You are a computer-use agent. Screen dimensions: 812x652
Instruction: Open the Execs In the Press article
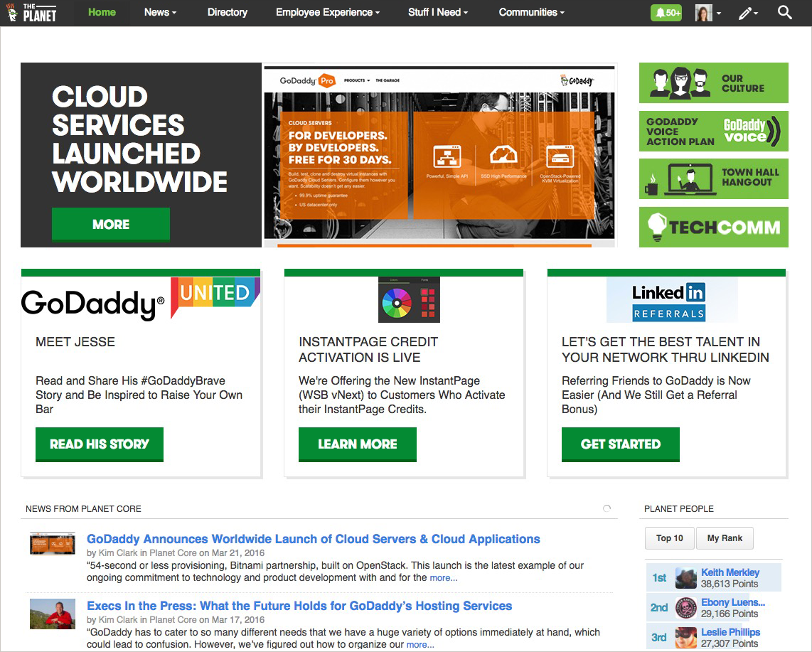(x=299, y=606)
